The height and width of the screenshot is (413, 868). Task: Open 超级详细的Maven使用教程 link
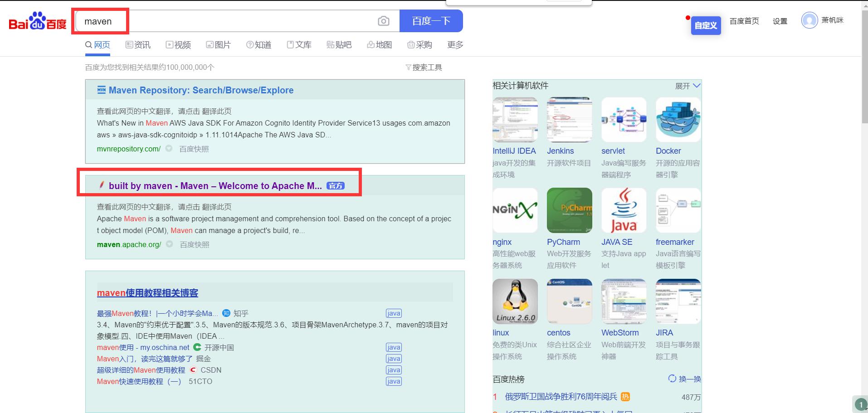click(141, 370)
